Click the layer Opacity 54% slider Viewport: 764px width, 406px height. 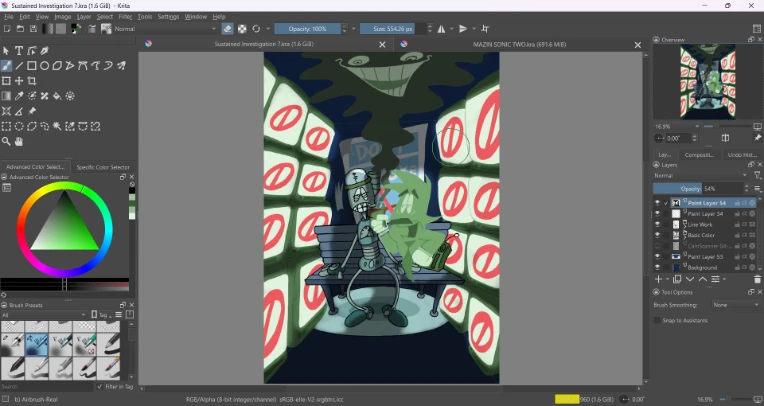tap(698, 189)
